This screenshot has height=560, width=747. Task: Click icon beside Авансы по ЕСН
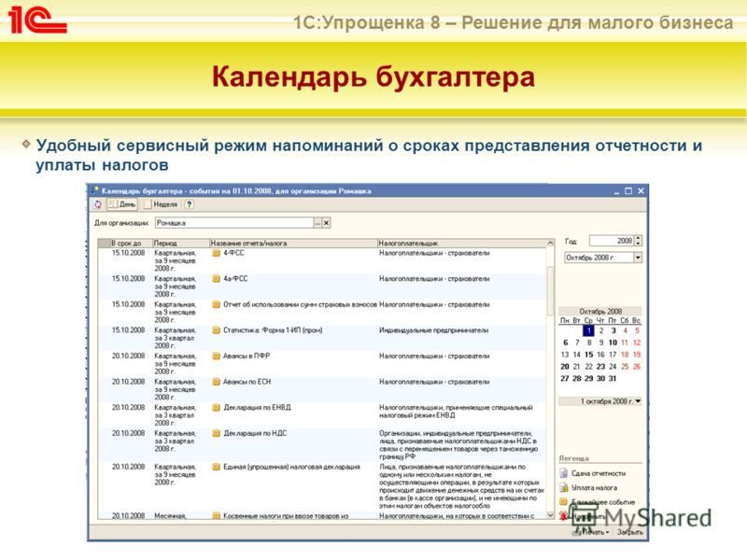coord(216,382)
